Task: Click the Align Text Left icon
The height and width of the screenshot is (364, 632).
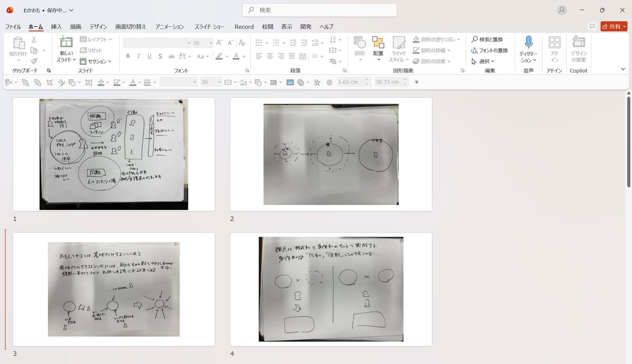Action: (x=259, y=56)
